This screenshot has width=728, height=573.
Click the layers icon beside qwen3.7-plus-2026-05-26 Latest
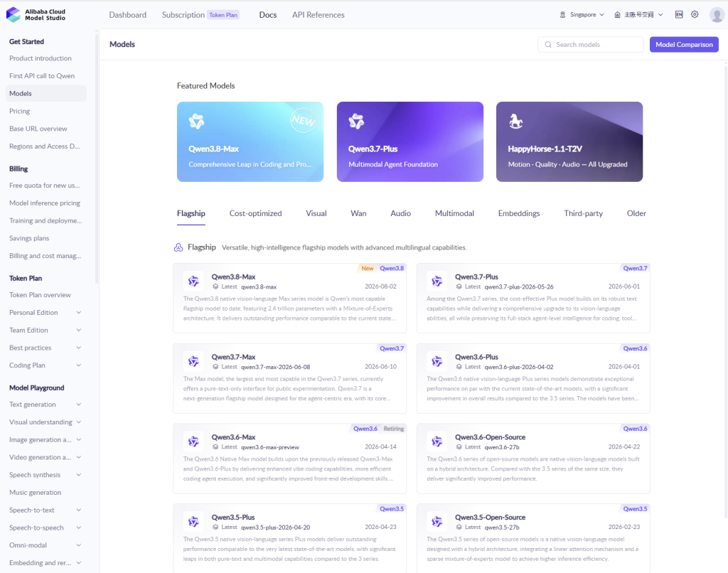pos(459,287)
